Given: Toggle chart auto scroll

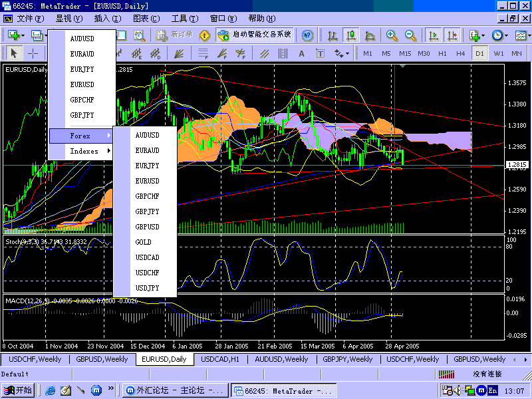Looking at the screenshot, I should pos(434,35).
